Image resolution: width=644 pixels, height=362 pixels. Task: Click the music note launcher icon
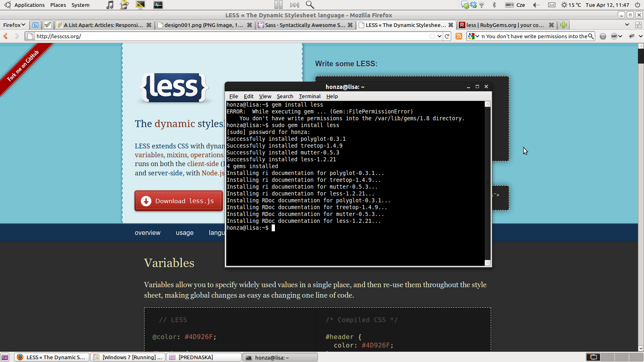coord(110,5)
